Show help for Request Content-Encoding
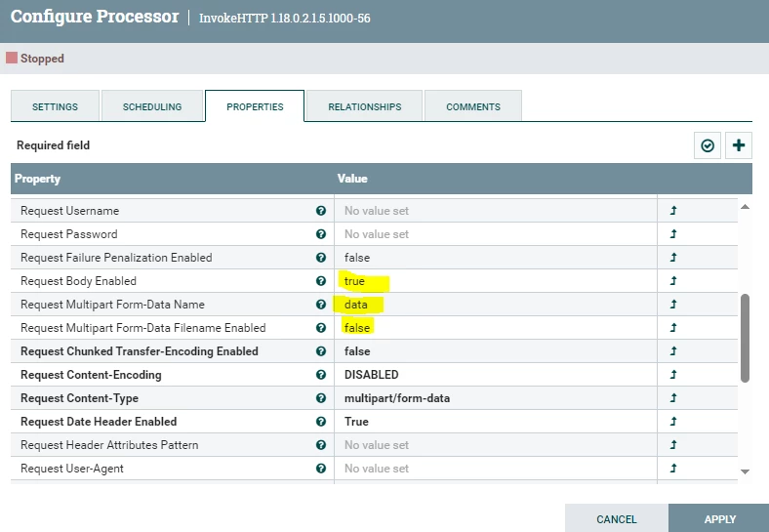Screen dimensions: 769x532 coord(321,375)
